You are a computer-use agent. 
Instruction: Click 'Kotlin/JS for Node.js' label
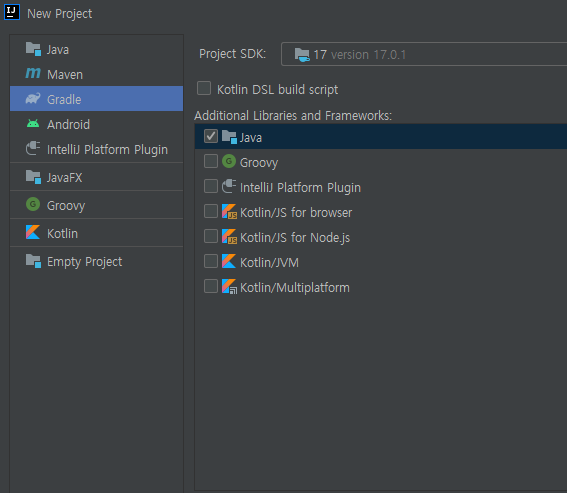coord(295,238)
